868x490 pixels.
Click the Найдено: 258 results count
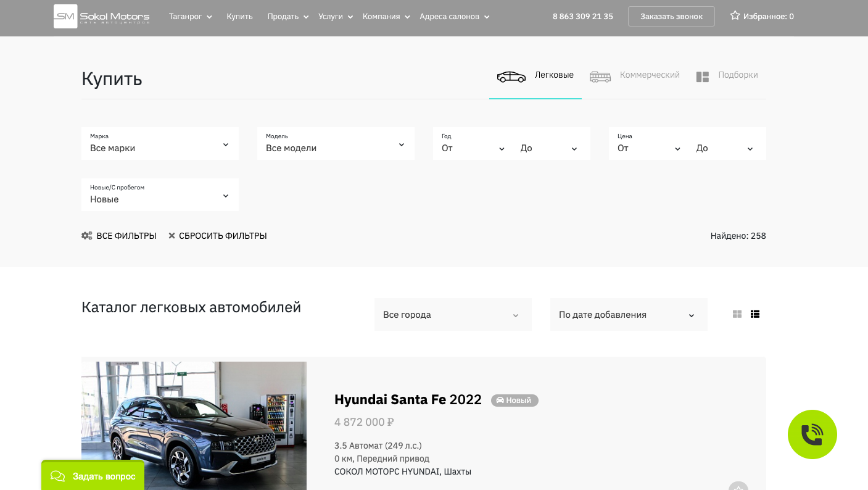738,236
